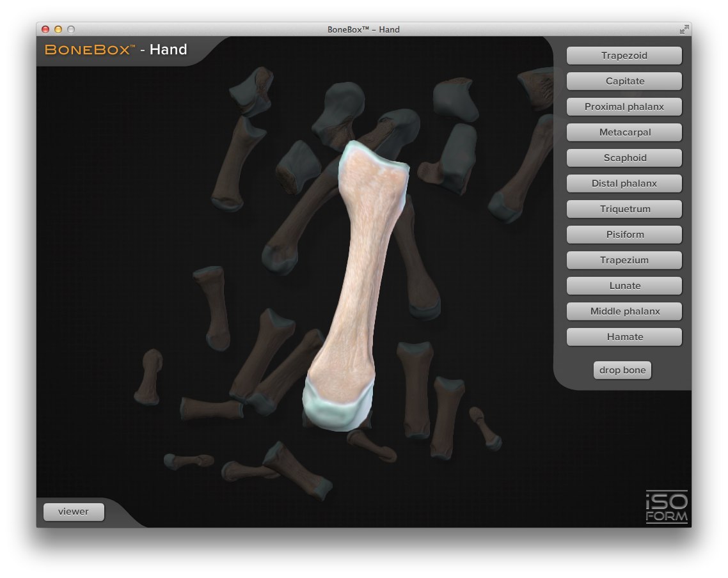Choose the Trapezoid answer button
This screenshot has width=728, height=578.
[624, 56]
